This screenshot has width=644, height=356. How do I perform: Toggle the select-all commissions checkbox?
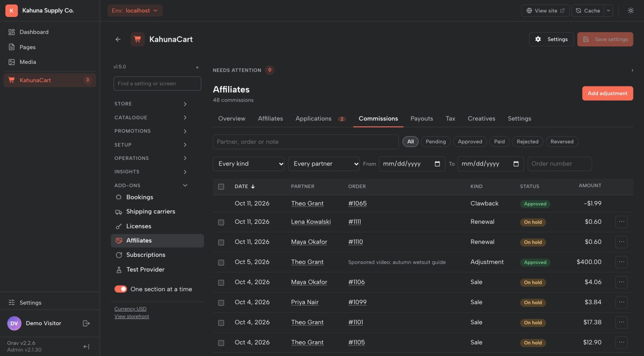221,186
